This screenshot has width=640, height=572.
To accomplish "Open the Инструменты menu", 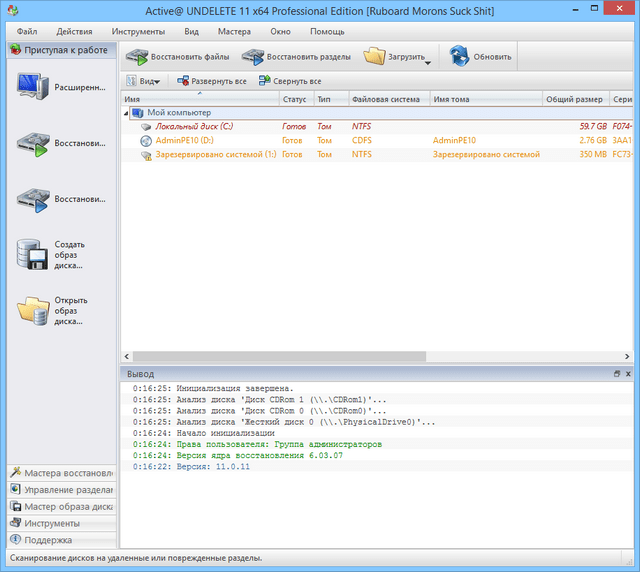I will pos(138,31).
